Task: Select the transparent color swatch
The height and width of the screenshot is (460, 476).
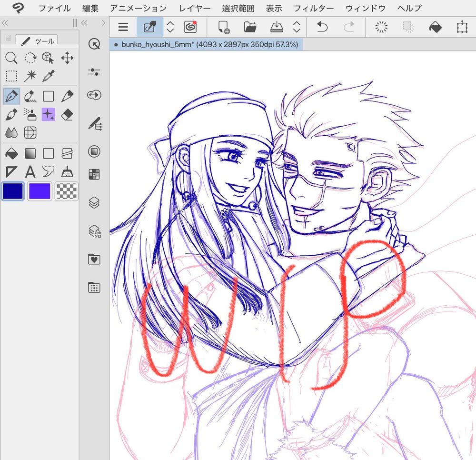Action: (67, 191)
